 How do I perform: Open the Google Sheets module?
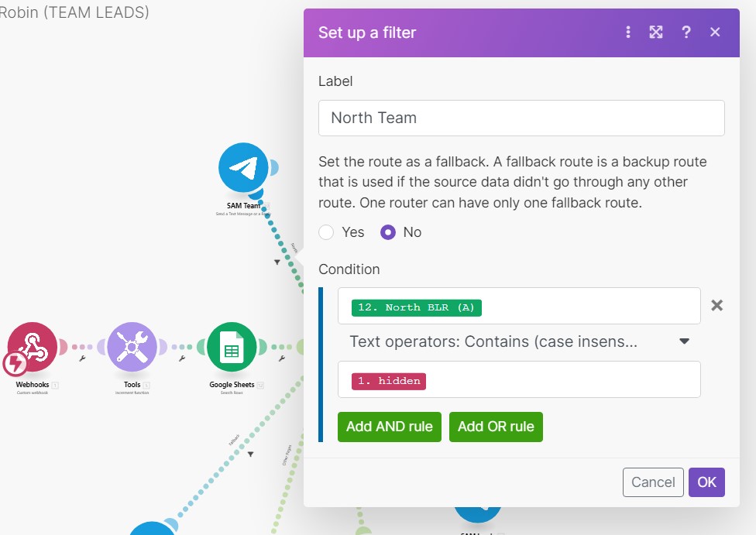click(x=231, y=346)
